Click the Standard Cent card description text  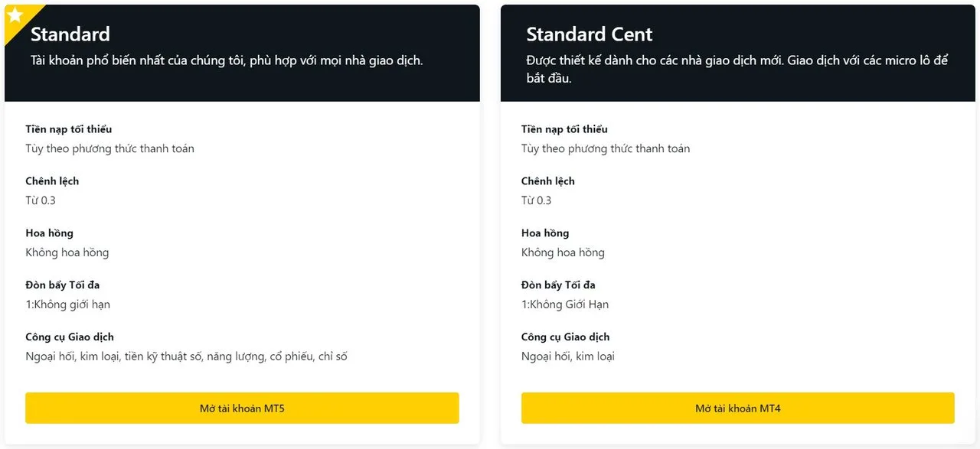coord(737,69)
